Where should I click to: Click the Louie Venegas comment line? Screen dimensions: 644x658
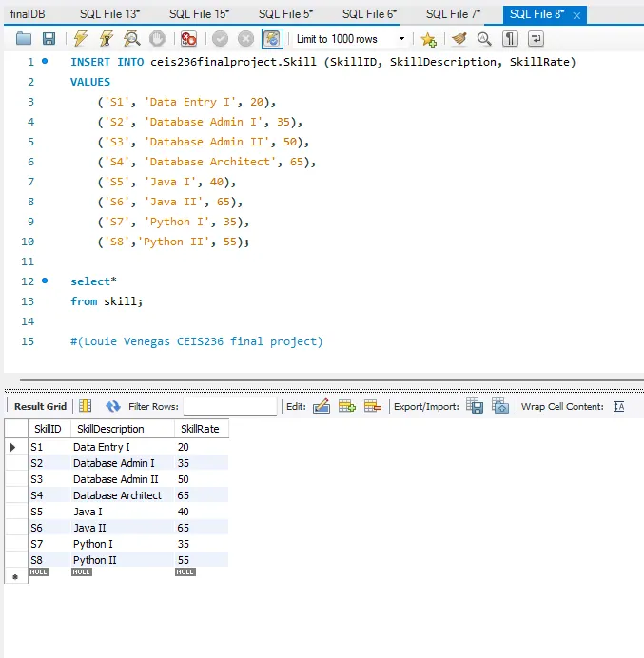click(197, 341)
